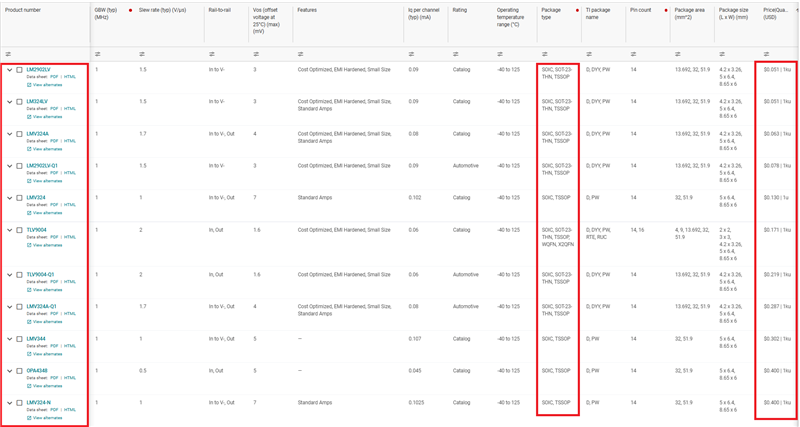Image resolution: width=800 pixels, height=427 pixels.
Task: Click View alternates icon for LM2902LV
Action: (x=29, y=85)
